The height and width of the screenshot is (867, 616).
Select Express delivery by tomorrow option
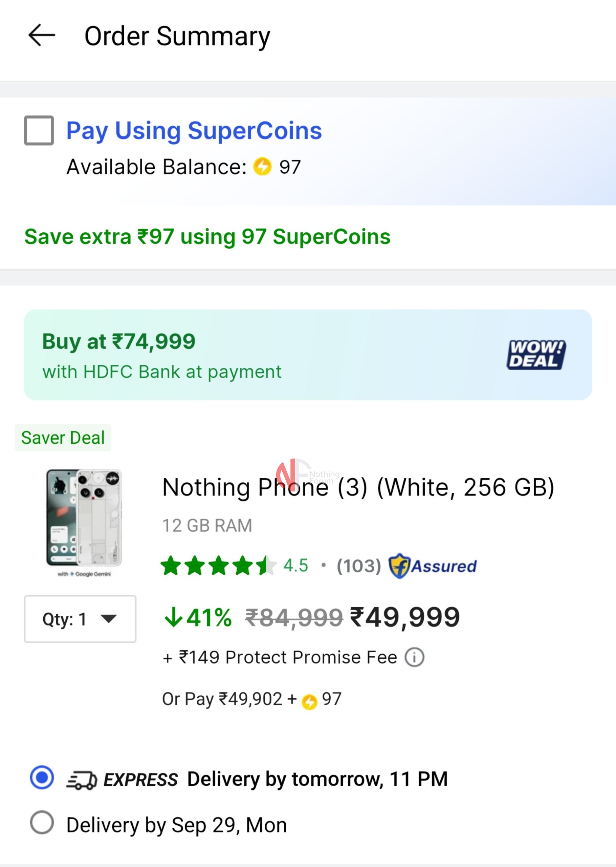click(x=42, y=778)
